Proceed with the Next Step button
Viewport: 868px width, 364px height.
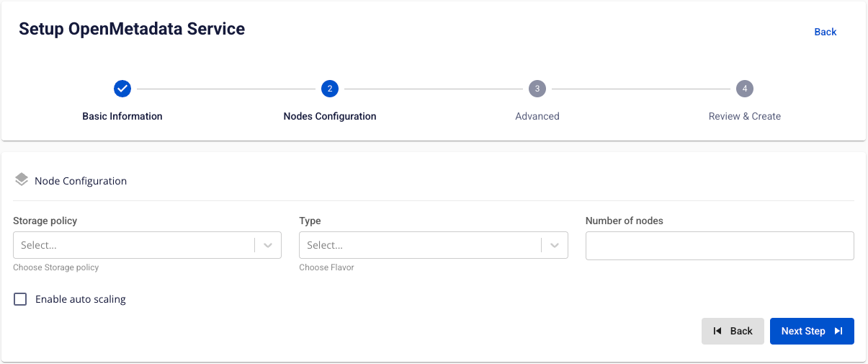[812, 331]
